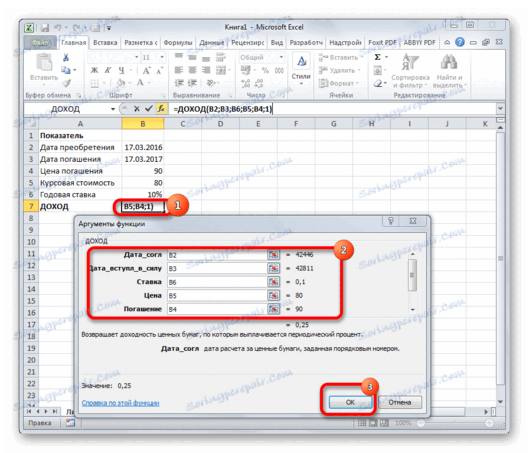Switch to the Данные ribbon tab
The image size is (529, 453).
click(212, 43)
